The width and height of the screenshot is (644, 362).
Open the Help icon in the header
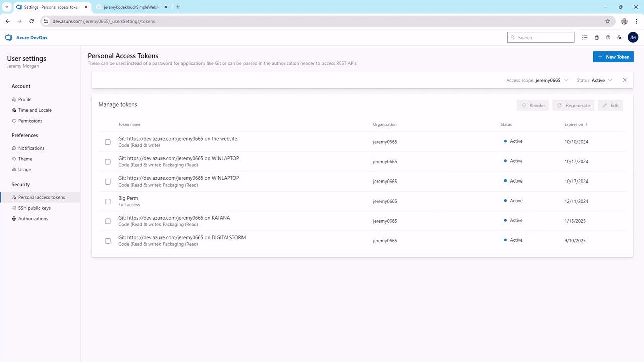click(x=608, y=37)
